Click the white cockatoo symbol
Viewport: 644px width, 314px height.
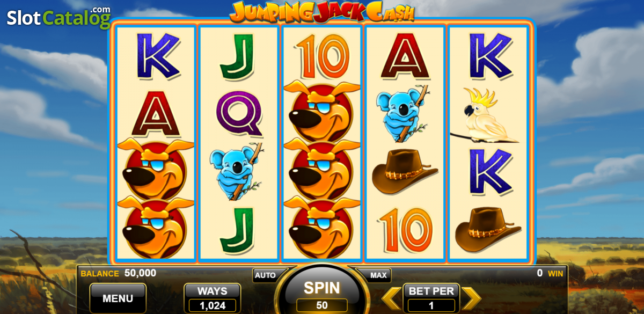485,116
